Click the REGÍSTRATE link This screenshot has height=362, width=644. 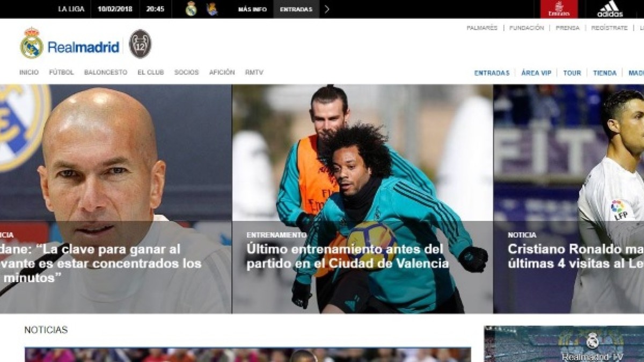tap(609, 28)
